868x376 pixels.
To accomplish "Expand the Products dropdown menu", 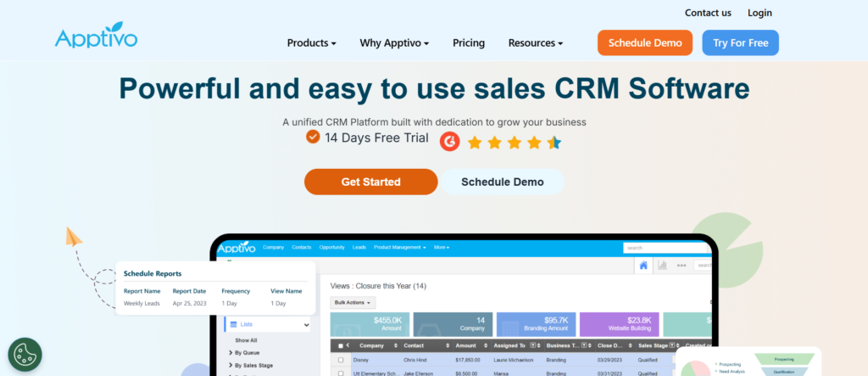I will (311, 43).
